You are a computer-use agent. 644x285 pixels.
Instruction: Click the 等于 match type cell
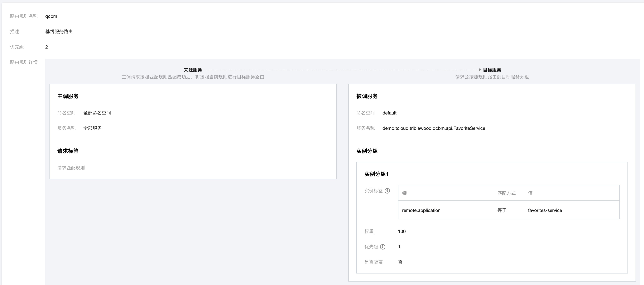[x=502, y=210]
